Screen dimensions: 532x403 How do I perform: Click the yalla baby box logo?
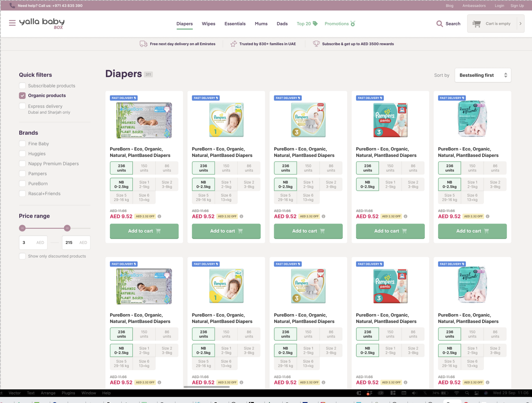pos(42,23)
